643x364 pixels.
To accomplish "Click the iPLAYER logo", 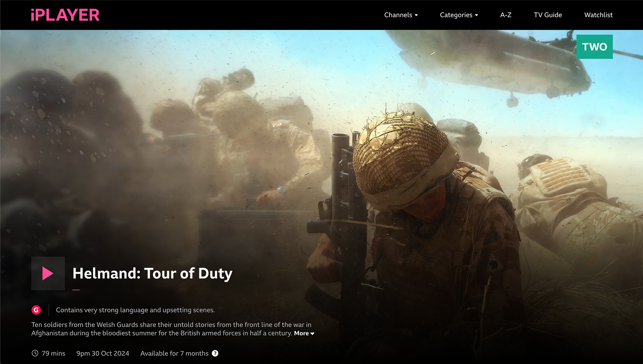I will pyautogui.click(x=65, y=15).
